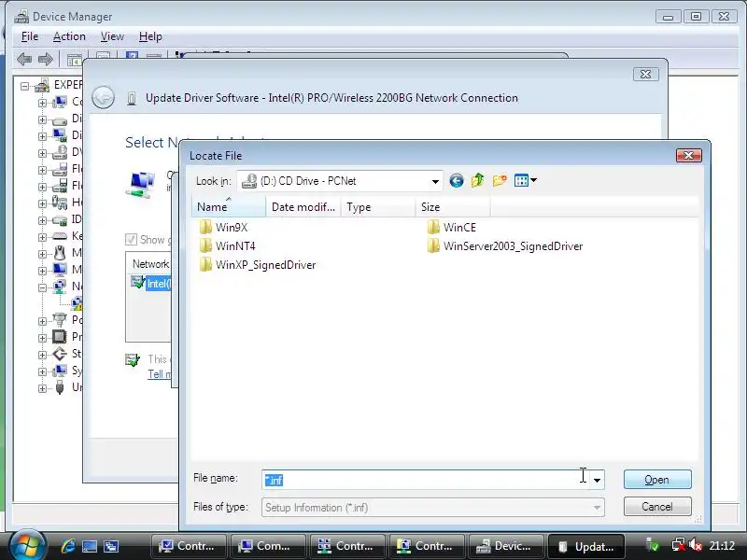Click the Cancel button in Locate File
This screenshot has width=747, height=560.
[x=657, y=506]
